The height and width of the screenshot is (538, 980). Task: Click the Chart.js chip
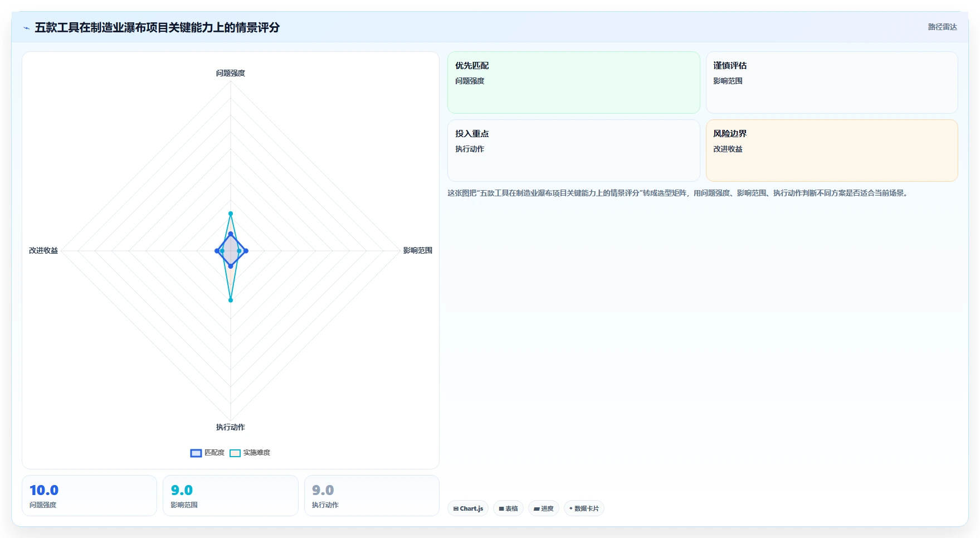pyautogui.click(x=468, y=508)
